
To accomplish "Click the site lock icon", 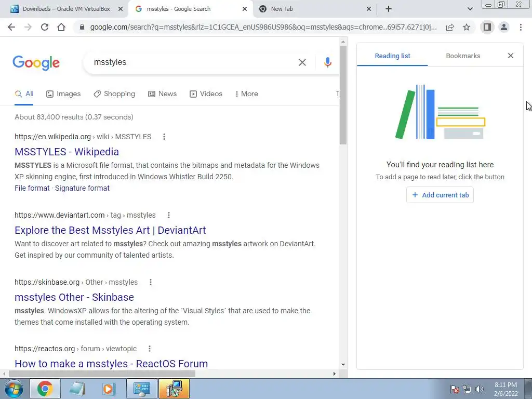I will point(82,27).
